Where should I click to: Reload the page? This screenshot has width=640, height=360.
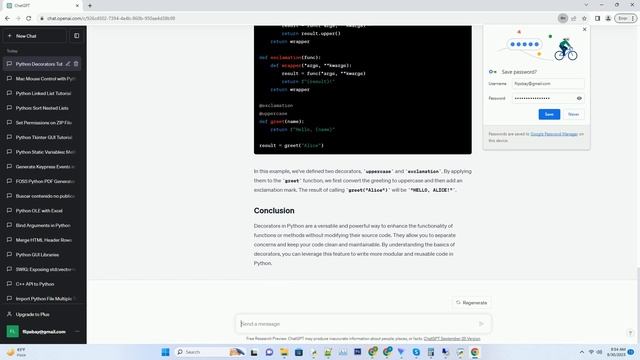pos(29,18)
